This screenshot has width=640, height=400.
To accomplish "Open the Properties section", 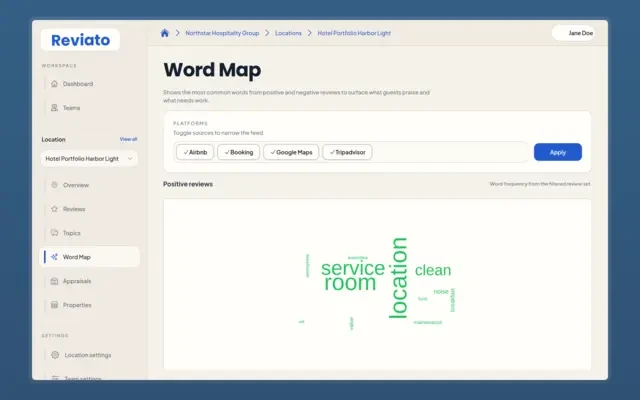I will click(x=77, y=305).
